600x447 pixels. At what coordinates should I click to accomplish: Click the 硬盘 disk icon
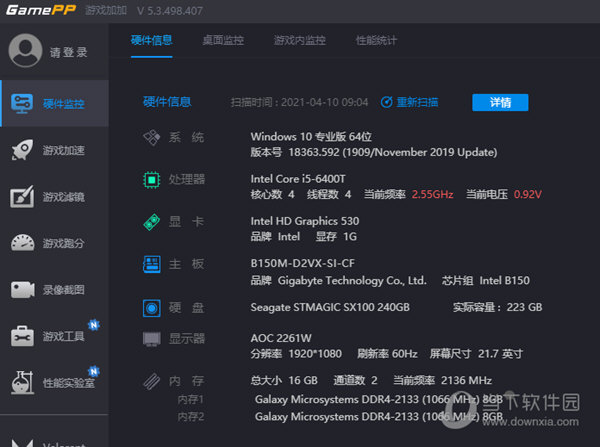152,308
